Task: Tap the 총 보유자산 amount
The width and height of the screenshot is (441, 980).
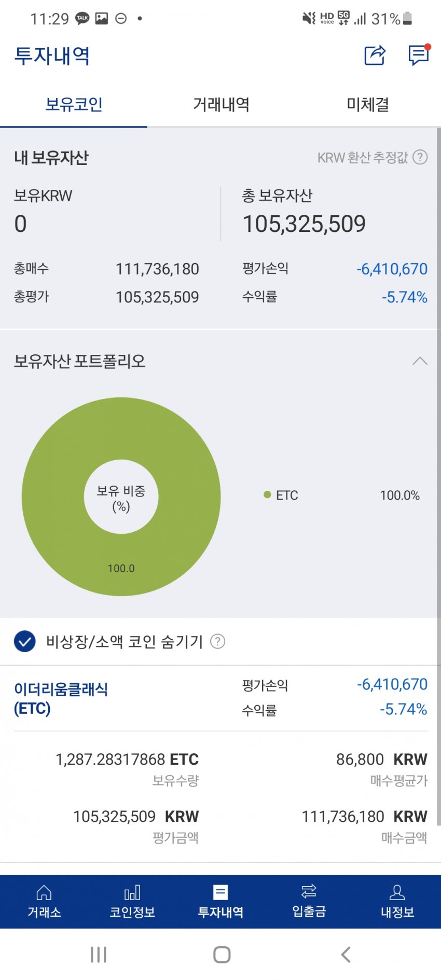Action: (304, 224)
